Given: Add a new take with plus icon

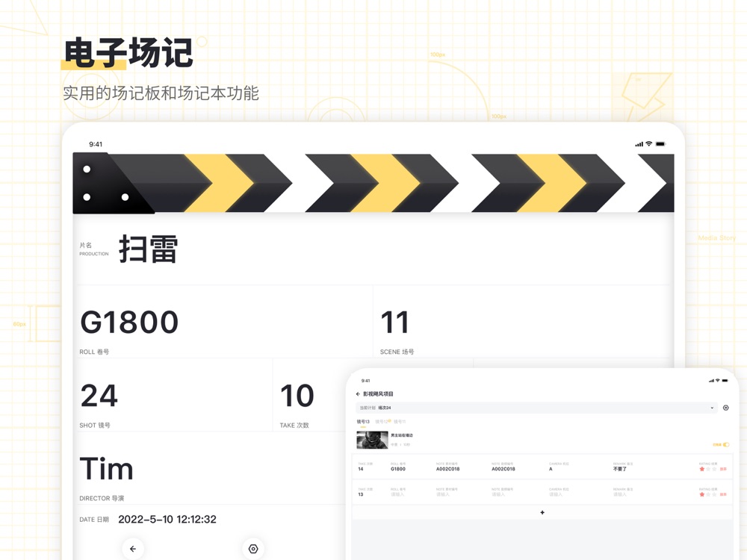Looking at the screenshot, I should [542, 512].
